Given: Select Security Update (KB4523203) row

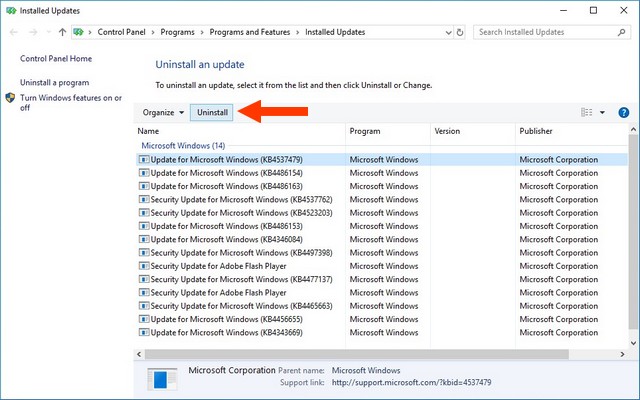Looking at the screenshot, I should [382, 213].
